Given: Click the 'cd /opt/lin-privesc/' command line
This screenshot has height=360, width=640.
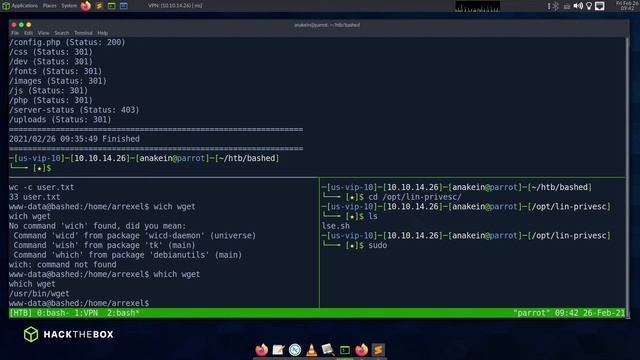Looking at the screenshot, I should click(x=415, y=197).
